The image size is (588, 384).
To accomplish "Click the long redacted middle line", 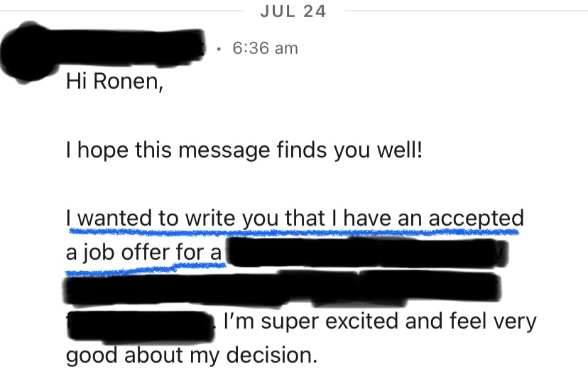I will (x=283, y=289).
